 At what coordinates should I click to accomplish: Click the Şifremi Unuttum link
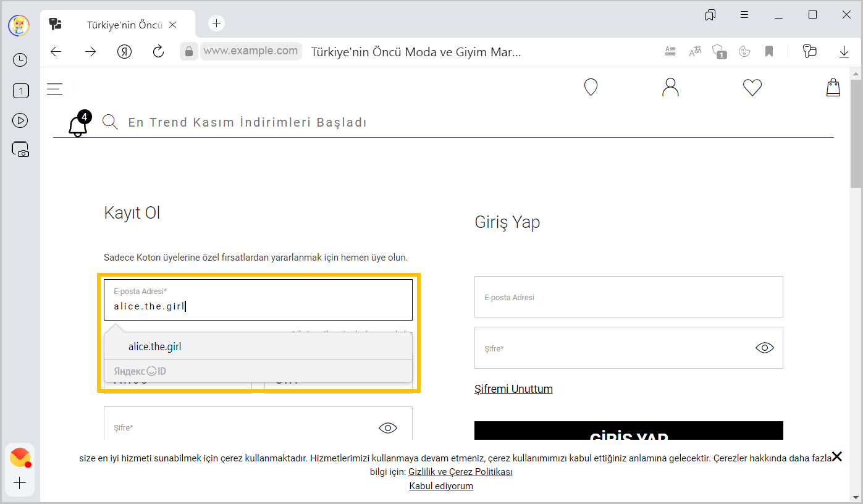tap(513, 389)
